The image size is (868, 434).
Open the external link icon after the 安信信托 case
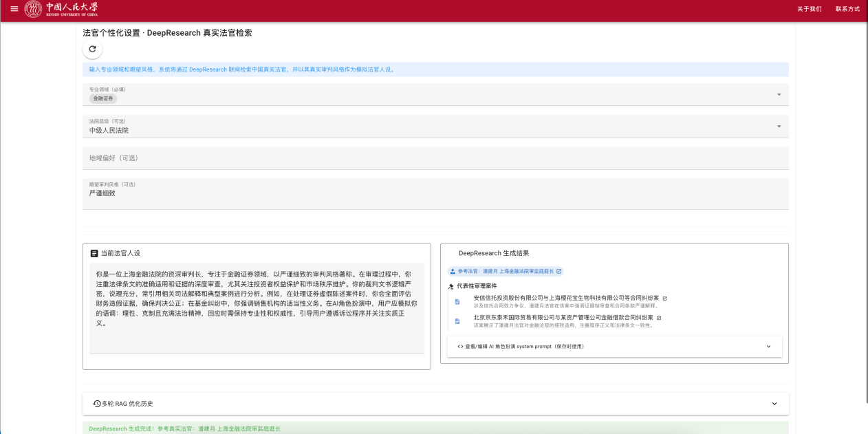click(664, 298)
